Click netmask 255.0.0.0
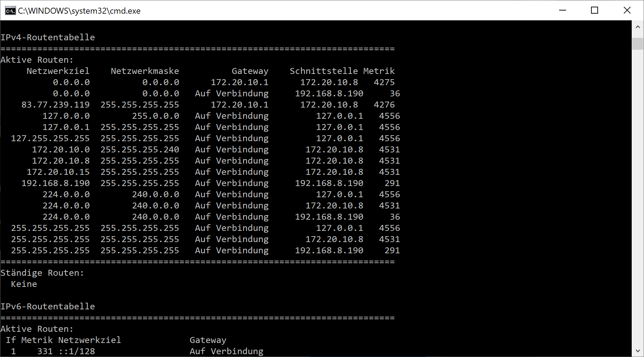Image resolution: width=644 pixels, height=357 pixels. point(156,116)
